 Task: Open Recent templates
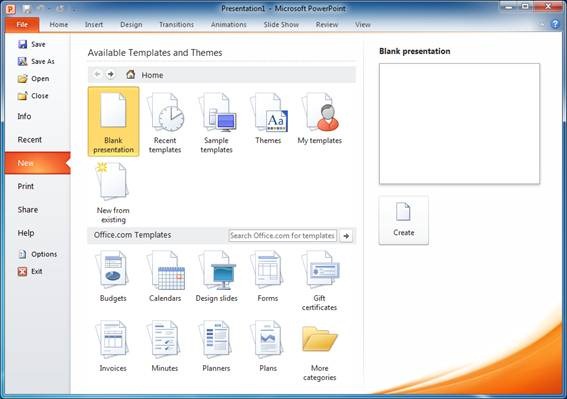point(165,122)
